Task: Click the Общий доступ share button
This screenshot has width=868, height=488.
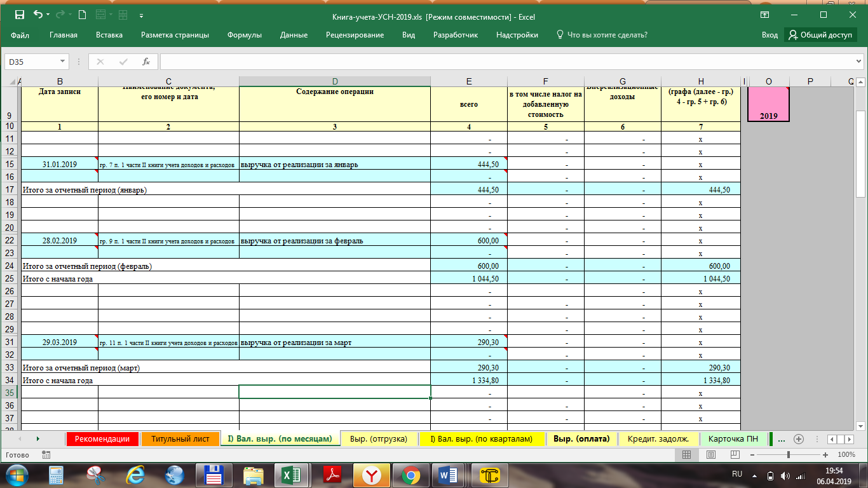Action: (x=820, y=35)
